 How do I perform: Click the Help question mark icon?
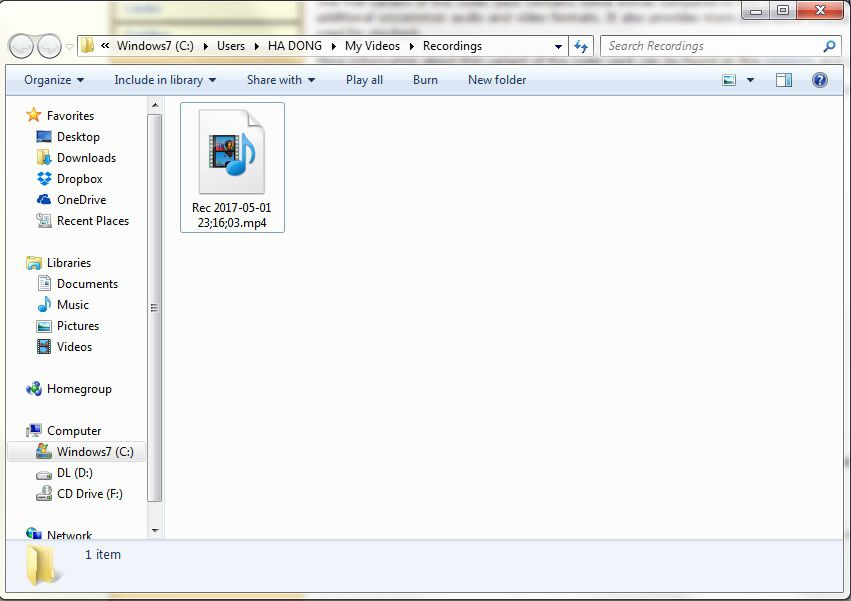tap(820, 80)
